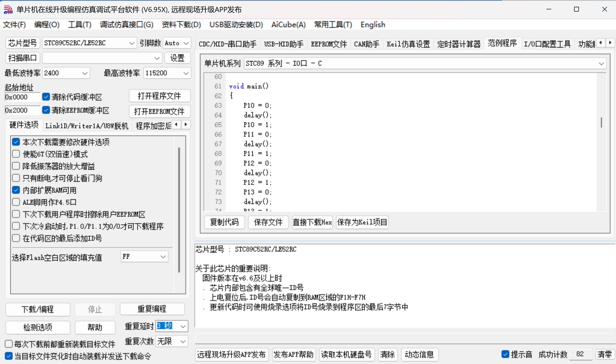Toggle 清除代码缓冲区 checkbox
Viewport: 616px width, 364px height.
(46, 97)
